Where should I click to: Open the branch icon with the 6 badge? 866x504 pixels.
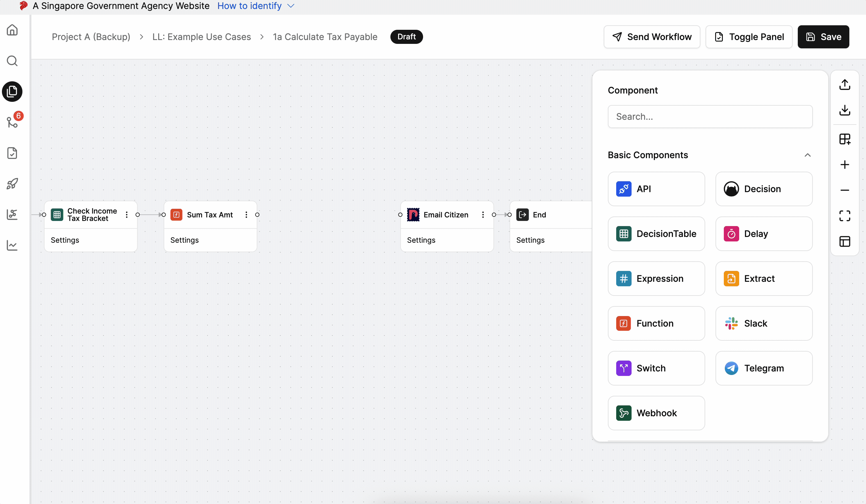[12, 122]
